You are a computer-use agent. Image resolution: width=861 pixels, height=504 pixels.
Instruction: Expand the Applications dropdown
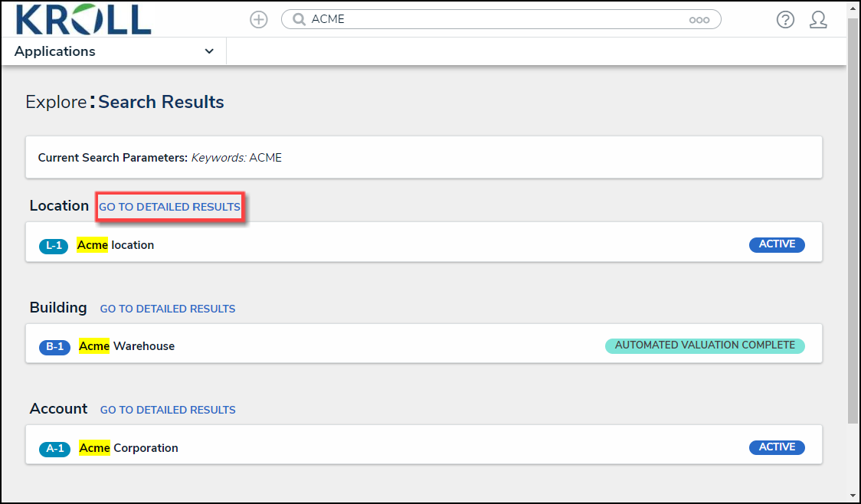tap(114, 51)
